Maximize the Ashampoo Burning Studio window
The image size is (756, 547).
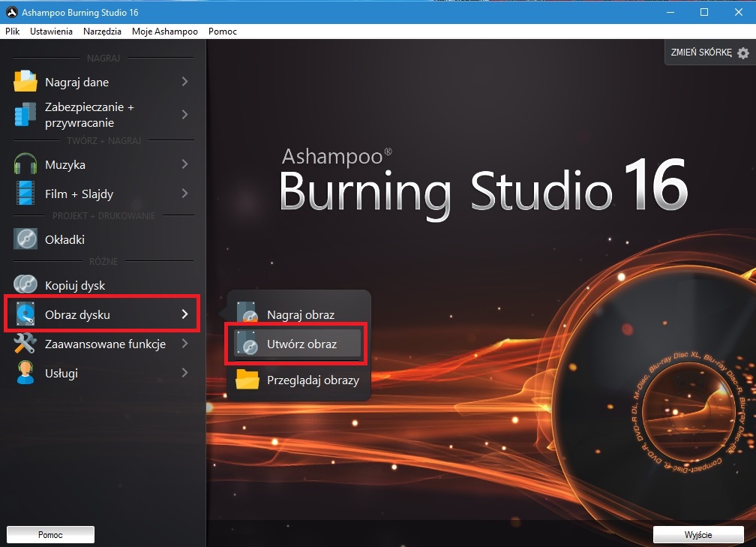704,12
